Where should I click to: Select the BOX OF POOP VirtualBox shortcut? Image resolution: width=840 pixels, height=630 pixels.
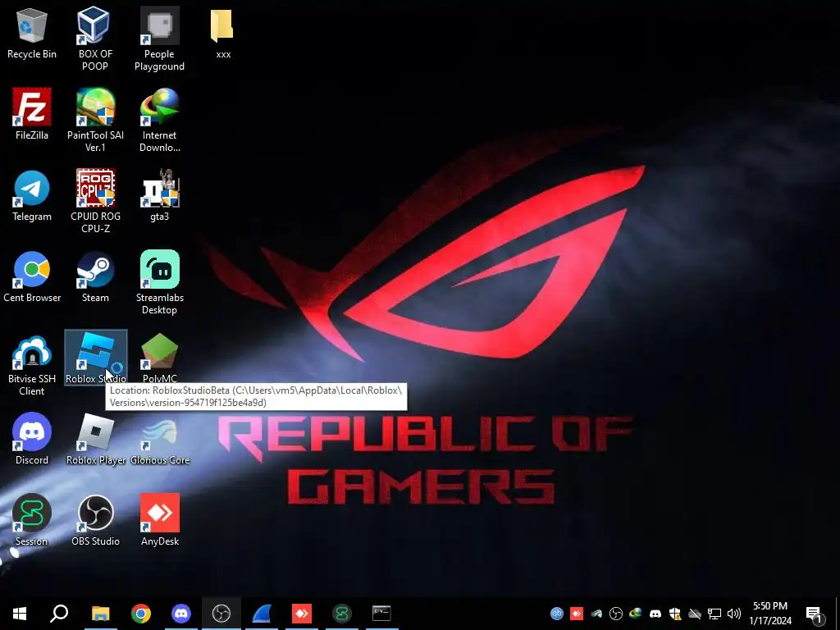[95, 39]
